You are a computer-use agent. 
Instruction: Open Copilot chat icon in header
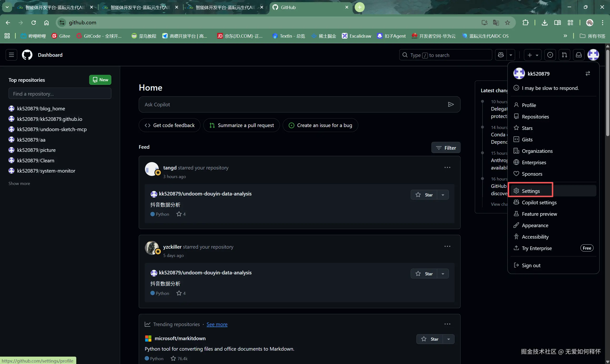(501, 55)
